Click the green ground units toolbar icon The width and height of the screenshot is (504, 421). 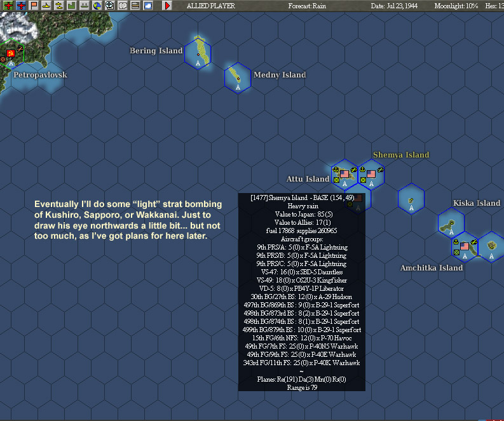pos(85,6)
